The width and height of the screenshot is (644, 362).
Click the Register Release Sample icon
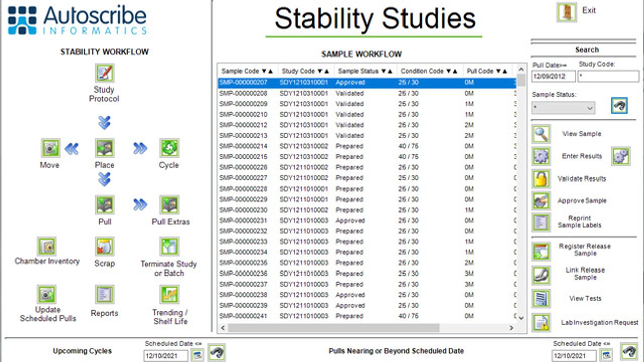(x=541, y=251)
